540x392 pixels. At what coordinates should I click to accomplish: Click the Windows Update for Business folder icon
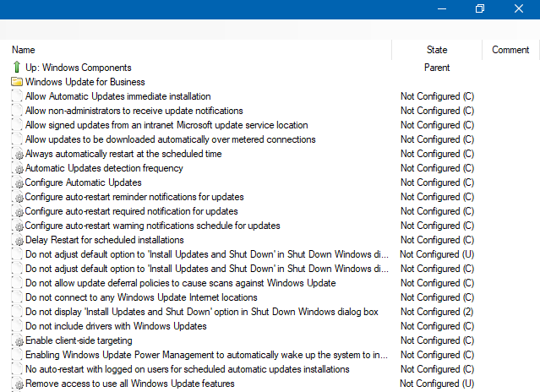[17, 82]
